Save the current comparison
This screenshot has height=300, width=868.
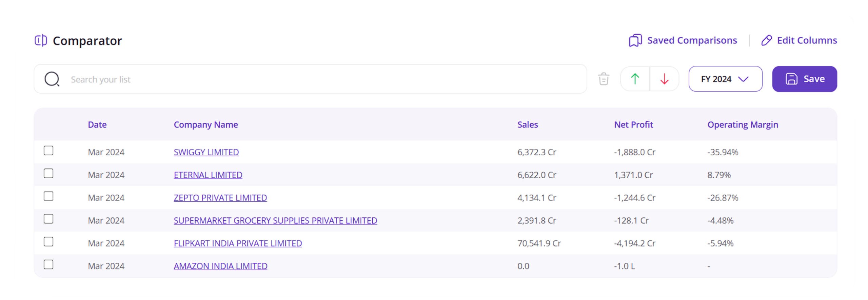pyautogui.click(x=804, y=79)
